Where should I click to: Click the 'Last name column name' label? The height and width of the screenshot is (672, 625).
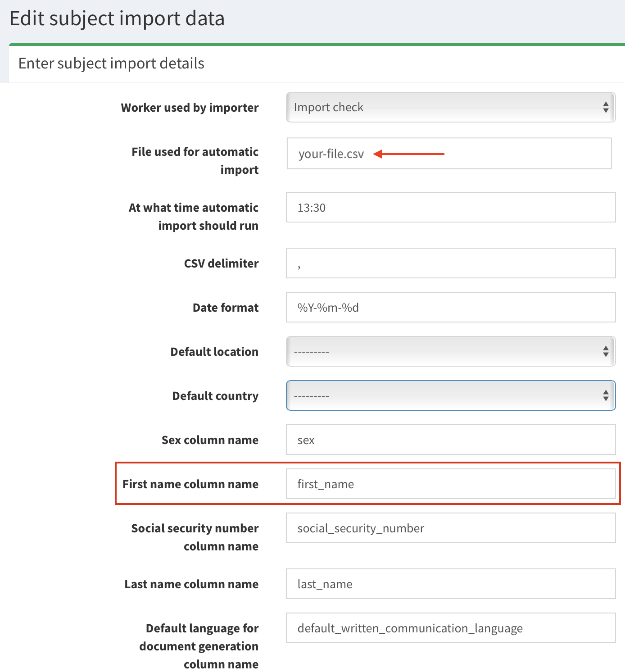point(191,584)
